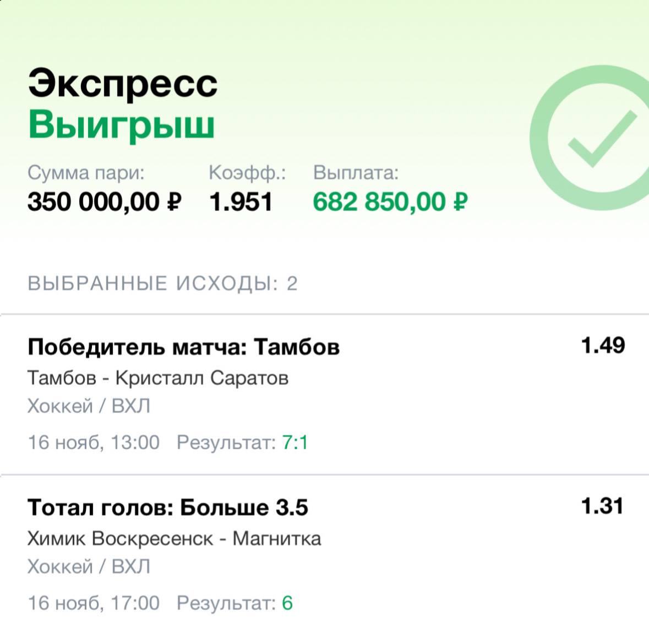Viewport: 649px width, 644px height.
Task: Click the 16 нояб, 17:00 match date
Action: tap(94, 603)
